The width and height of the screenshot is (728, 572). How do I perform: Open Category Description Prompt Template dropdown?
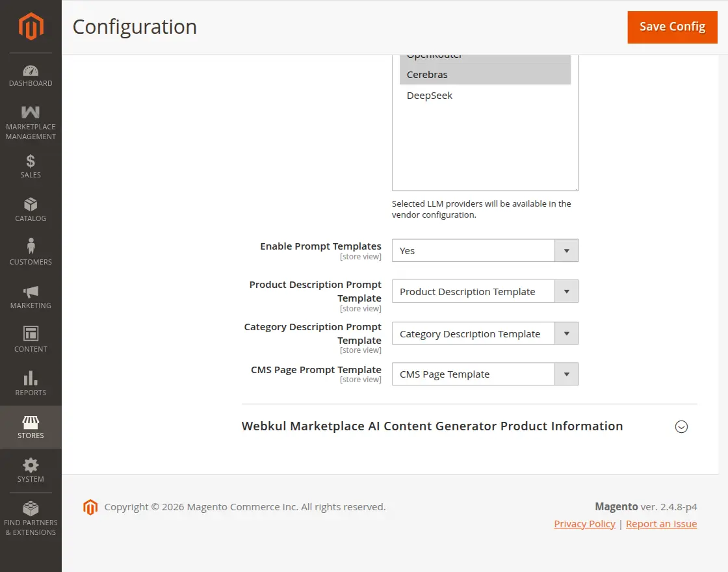click(485, 334)
